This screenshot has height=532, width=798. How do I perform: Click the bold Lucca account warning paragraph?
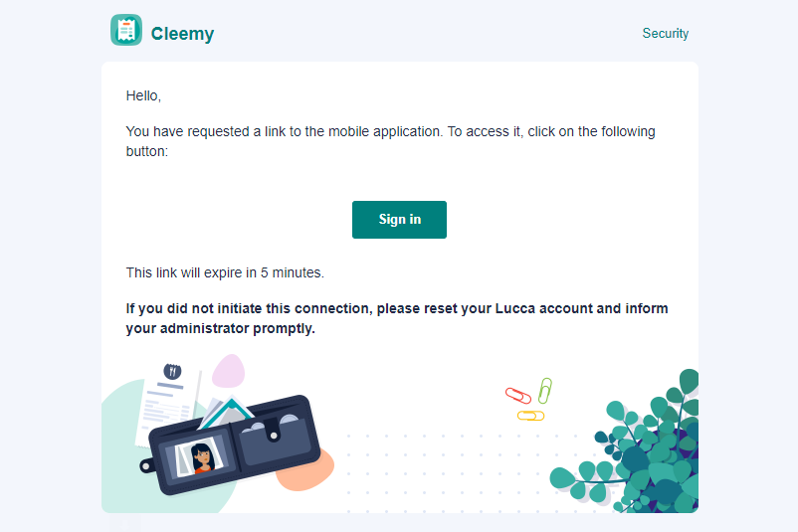click(x=396, y=318)
